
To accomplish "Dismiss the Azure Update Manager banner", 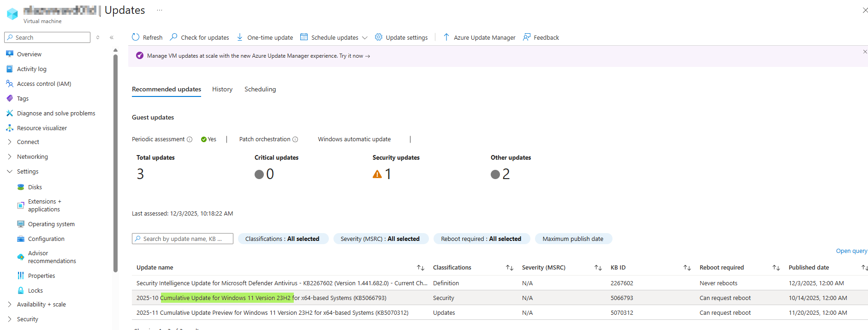I will point(865,52).
